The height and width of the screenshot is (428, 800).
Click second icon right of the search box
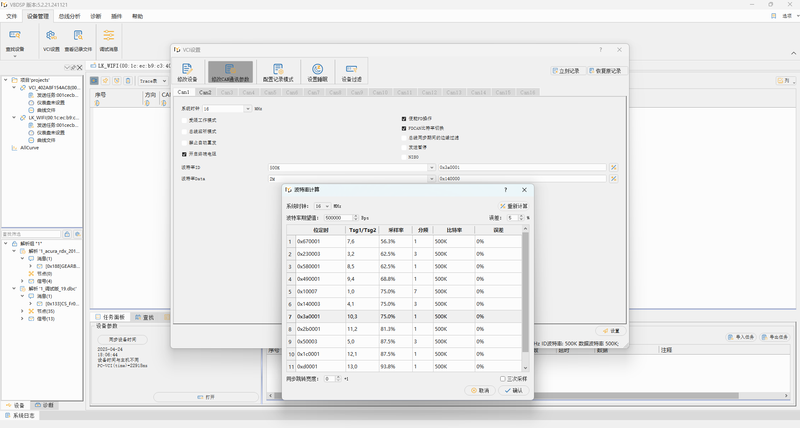(78, 234)
